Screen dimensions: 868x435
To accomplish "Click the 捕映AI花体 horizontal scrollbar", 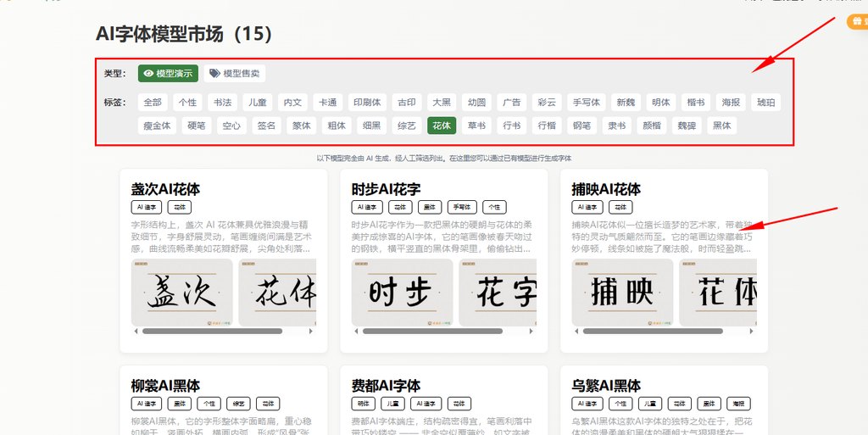I will 665,331.
